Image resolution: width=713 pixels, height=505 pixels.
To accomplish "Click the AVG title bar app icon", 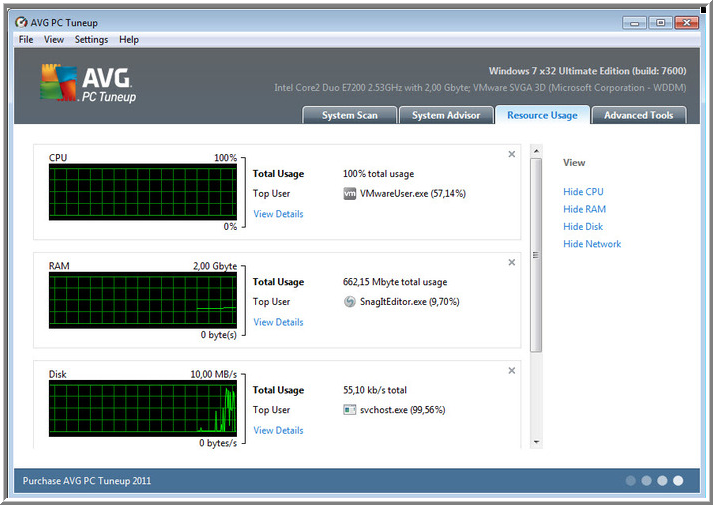I will 21,22.
